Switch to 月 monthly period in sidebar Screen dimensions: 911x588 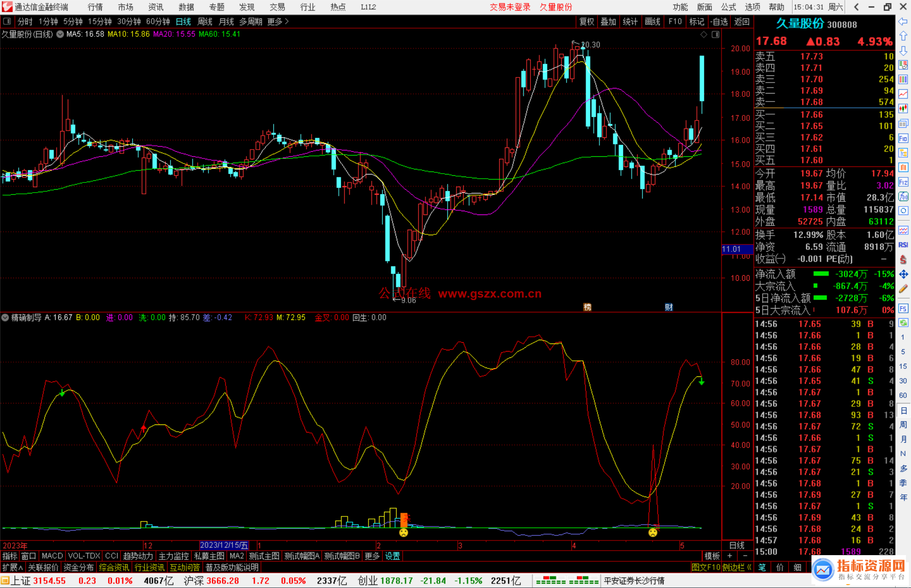pyautogui.click(x=903, y=439)
